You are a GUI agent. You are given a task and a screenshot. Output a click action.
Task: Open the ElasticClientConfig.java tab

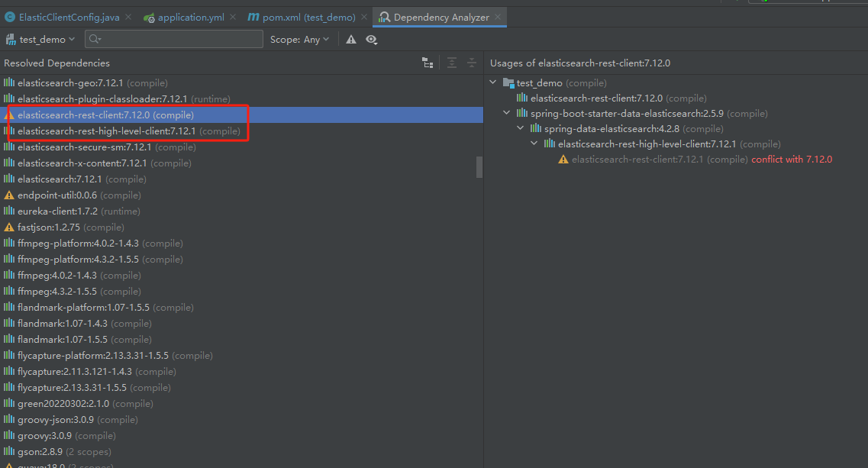pos(61,15)
